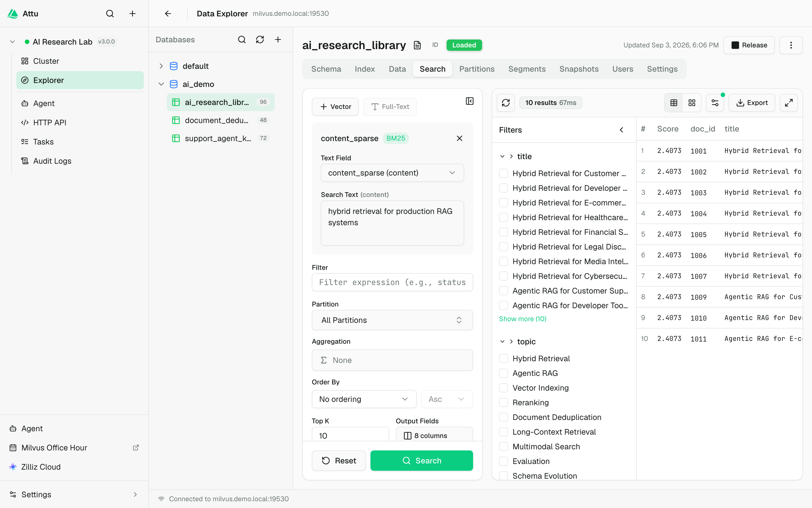Click the Attu logo icon

point(13,14)
